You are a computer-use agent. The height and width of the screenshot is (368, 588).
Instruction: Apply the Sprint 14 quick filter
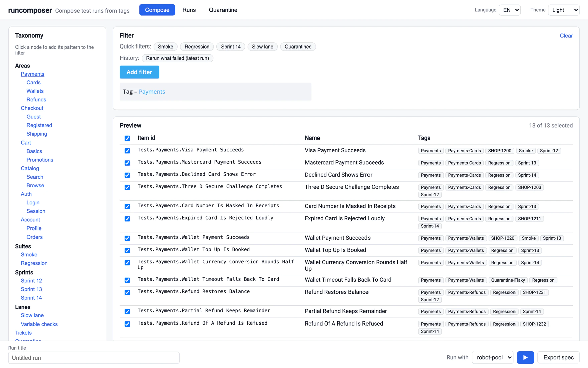pos(231,47)
